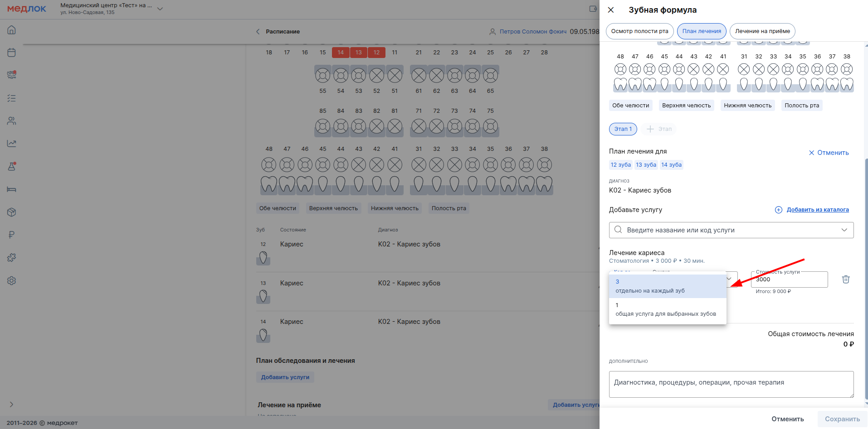Delete the Лечение кариеса service with the trash icon
This screenshot has height=429, width=868.
[x=845, y=280]
